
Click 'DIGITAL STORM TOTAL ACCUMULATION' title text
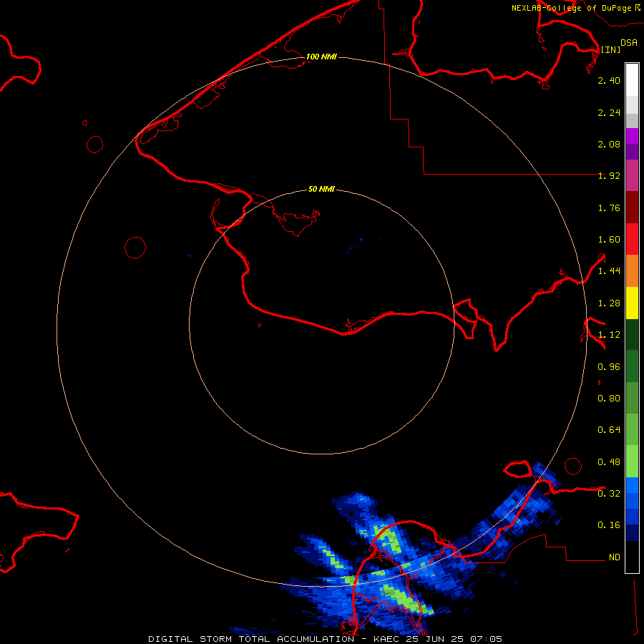(251, 639)
